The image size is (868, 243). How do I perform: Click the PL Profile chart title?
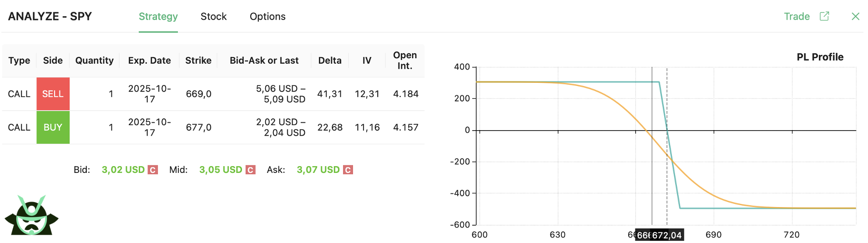point(820,57)
